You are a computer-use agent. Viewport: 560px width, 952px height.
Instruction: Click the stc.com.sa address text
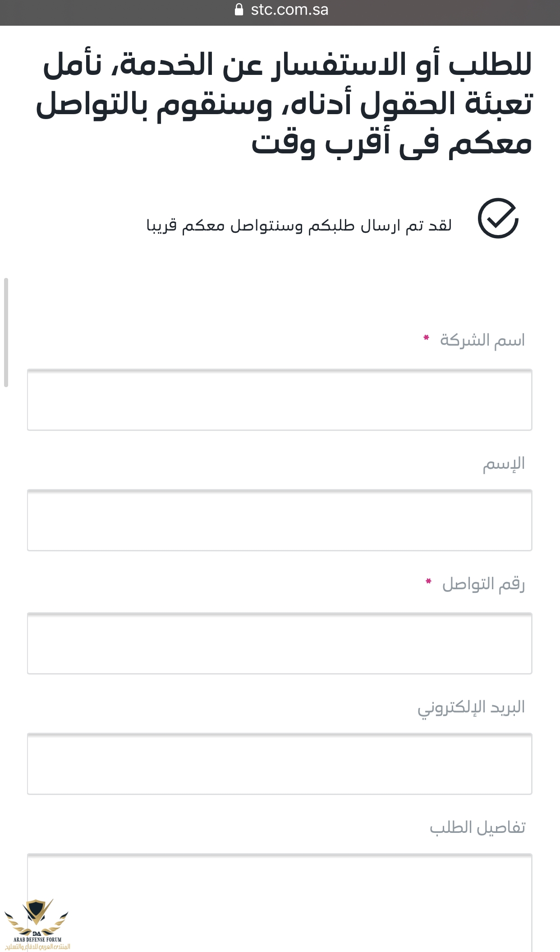tap(289, 9)
